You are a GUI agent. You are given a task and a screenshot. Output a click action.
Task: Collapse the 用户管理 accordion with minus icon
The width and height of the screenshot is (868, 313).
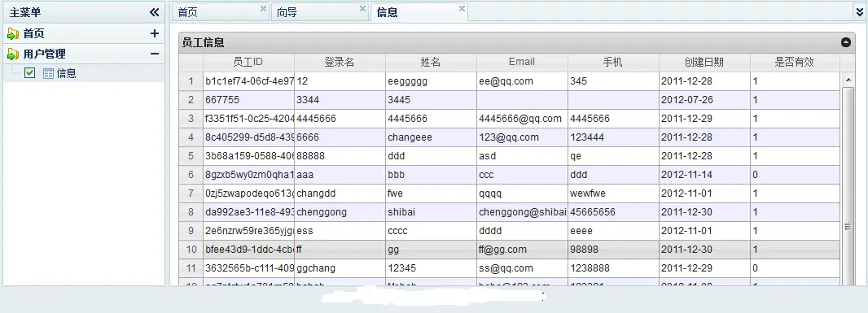point(155,54)
